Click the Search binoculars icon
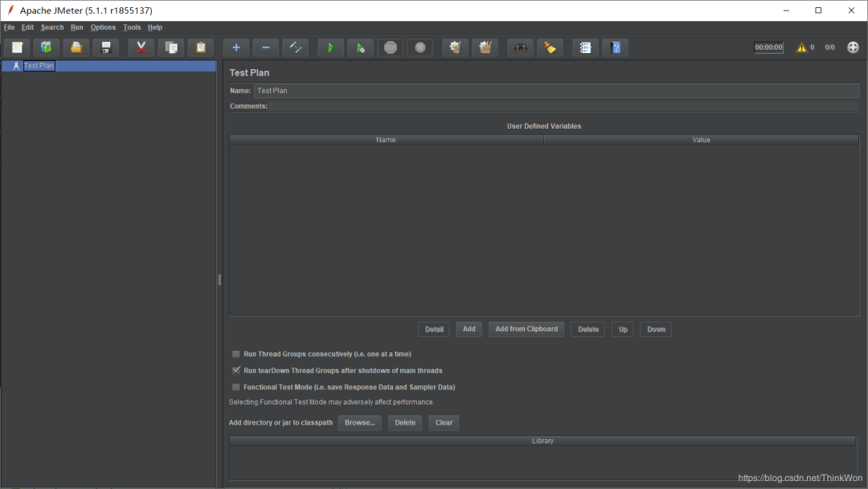The image size is (868, 489). coord(520,47)
